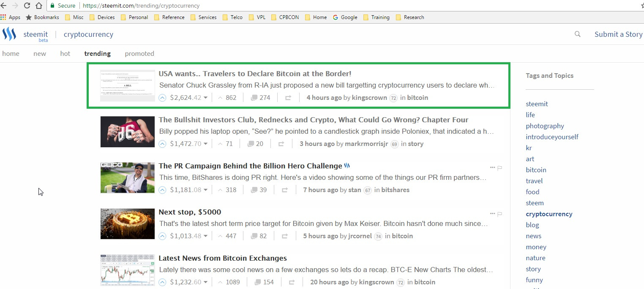Open the Chrome Apps launcher
This screenshot has width=644, height=289.
coord(4,17)
